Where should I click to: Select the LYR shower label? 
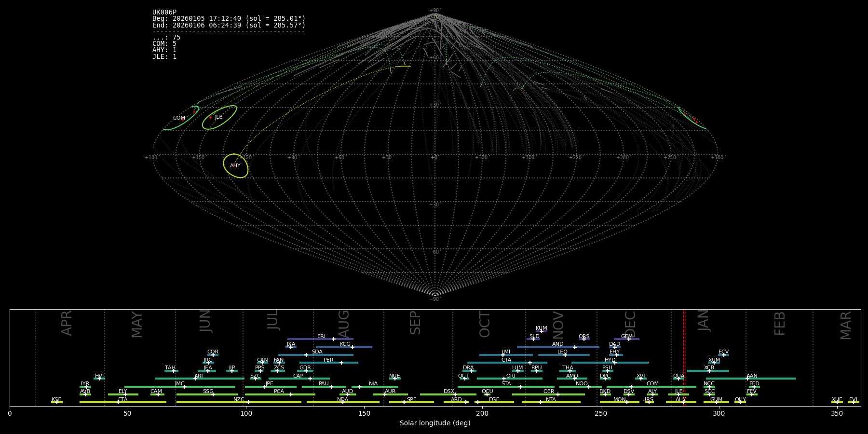pos(85,384)
